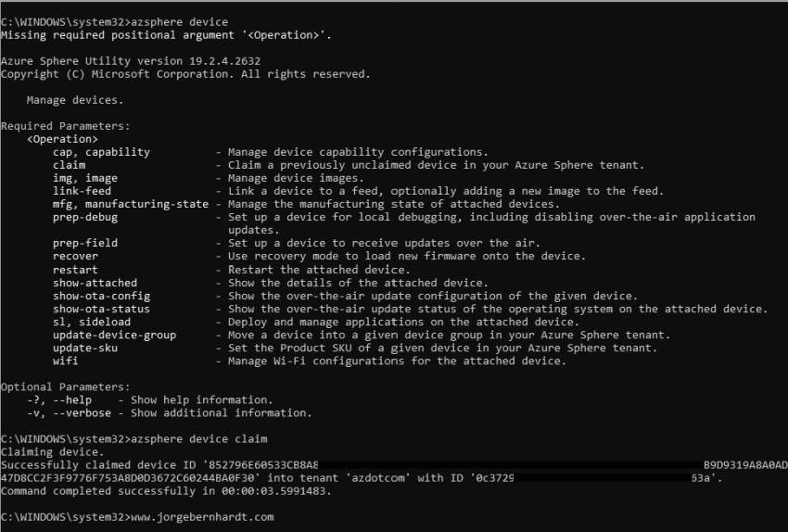This screenshot has height=532, width=788.
Task: Click the "Azure Sphere Utility version" line
Action: (x=130, y=61)
